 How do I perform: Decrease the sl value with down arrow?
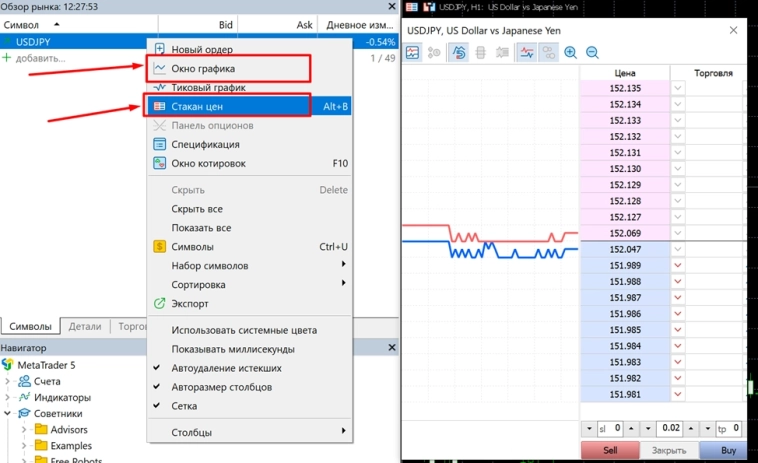589,428
